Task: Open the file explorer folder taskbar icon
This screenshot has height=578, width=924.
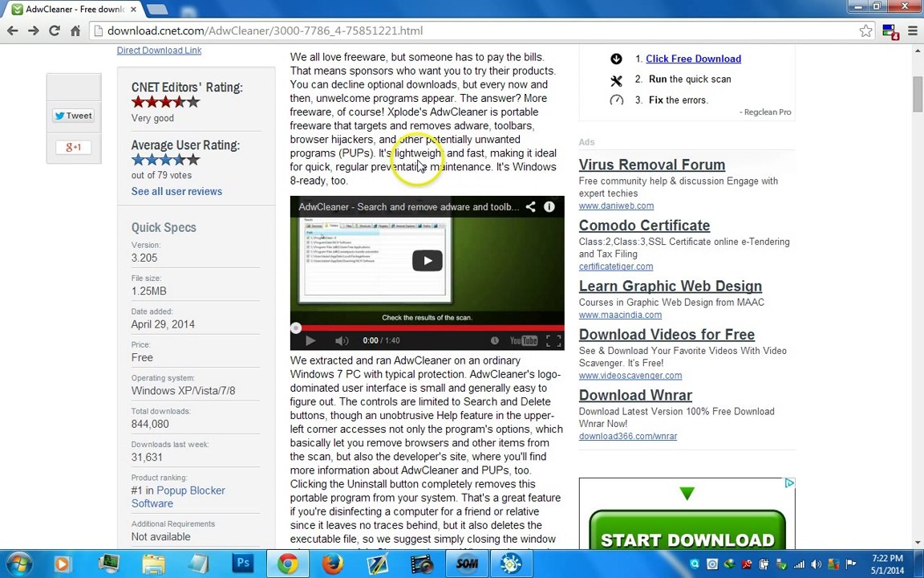Action: (153, 564)
